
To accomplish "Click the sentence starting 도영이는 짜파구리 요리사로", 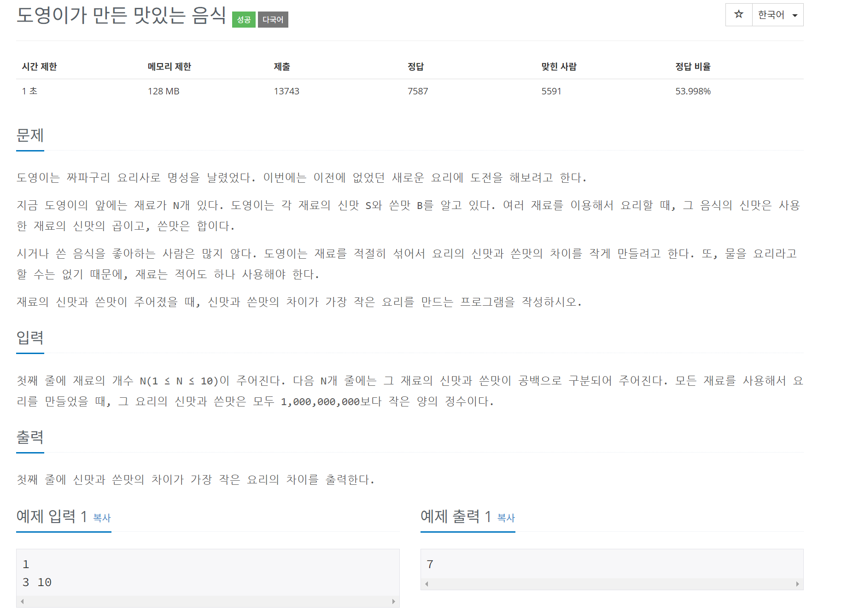I will pyautogui.click(x=302, y=178).
